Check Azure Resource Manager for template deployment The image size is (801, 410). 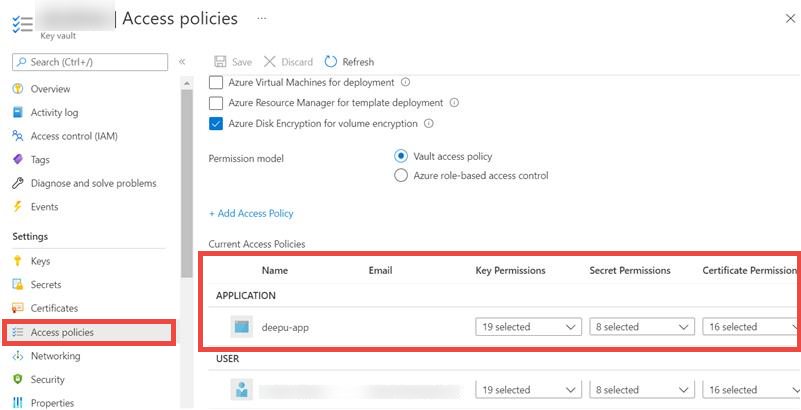point(216,103)
